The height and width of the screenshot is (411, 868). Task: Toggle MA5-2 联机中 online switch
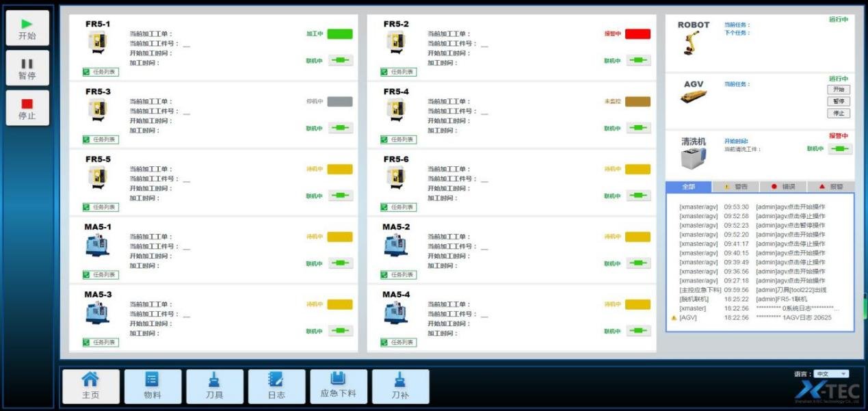coord(638,263)
